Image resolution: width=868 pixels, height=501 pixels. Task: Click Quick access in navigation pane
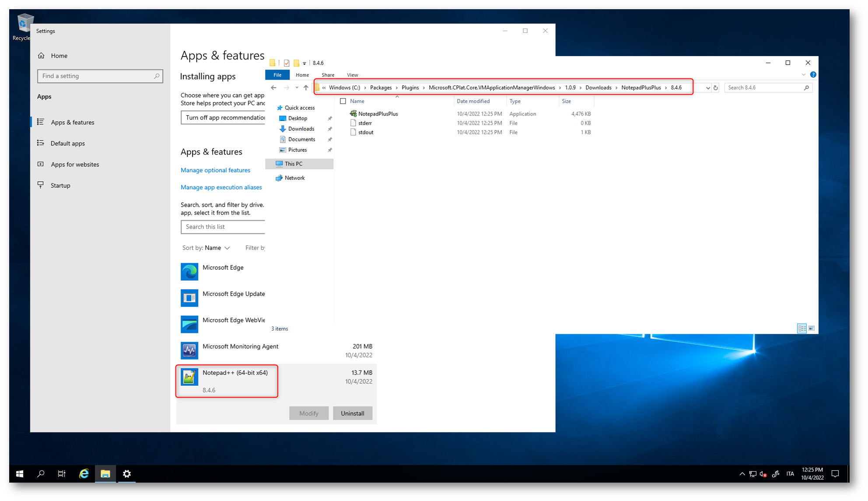coord(299,108)
